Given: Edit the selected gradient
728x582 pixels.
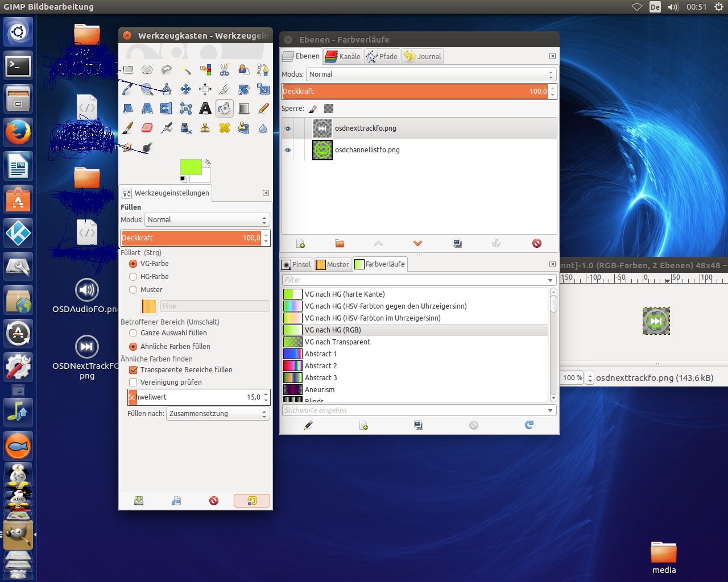Looking at the screenshot, I should click(308, 425).
